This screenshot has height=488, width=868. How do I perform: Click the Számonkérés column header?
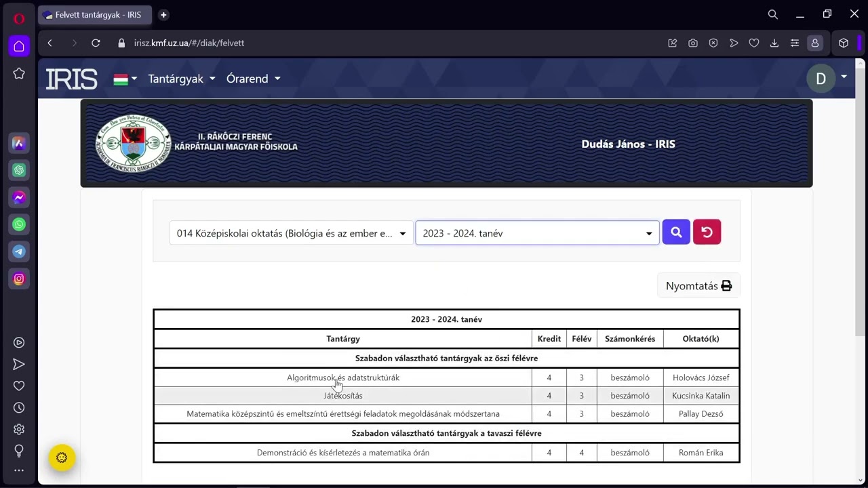(630, 339)
